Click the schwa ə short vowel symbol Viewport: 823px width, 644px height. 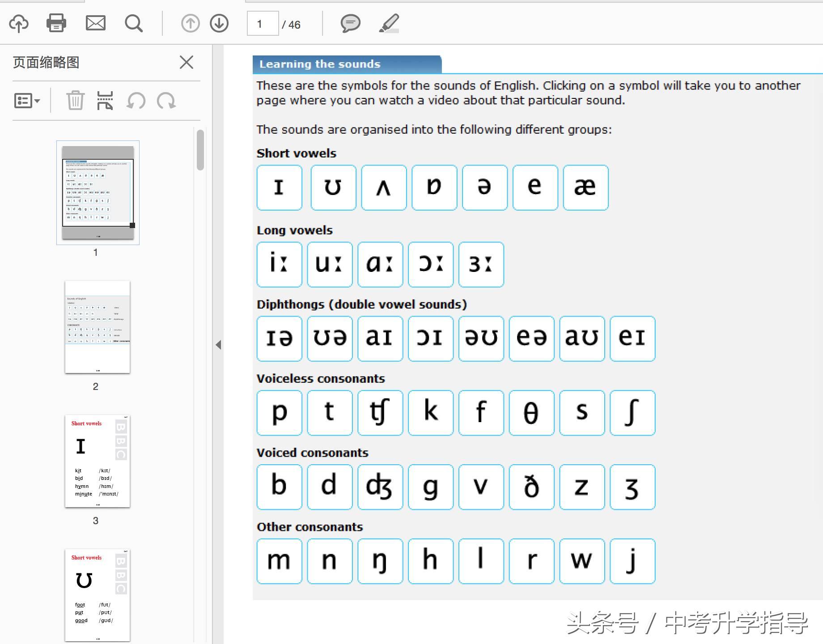(484, 187)
